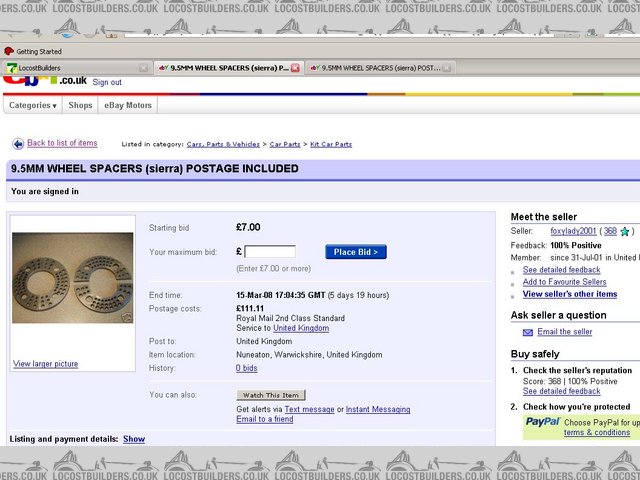
Task: Click the listing title 9.5MM WHEEL SPACERS
Action: [155, 169]
